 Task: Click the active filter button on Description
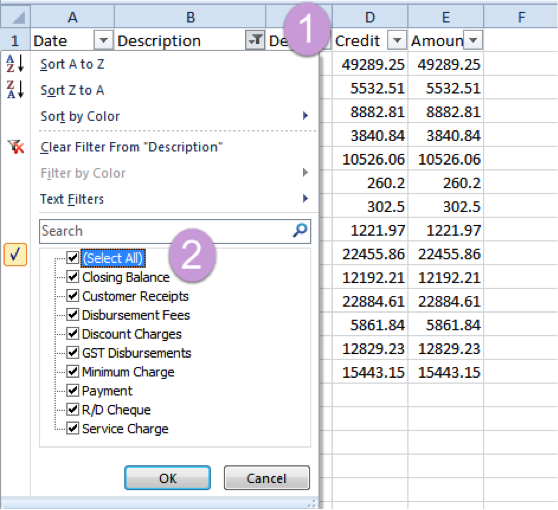255,40
